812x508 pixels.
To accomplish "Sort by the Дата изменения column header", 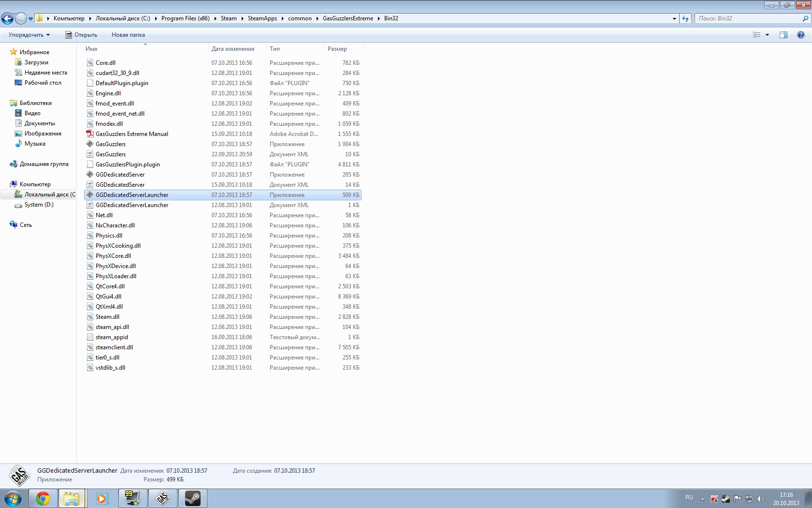I will pyautogui.click(x=232, y=49).
